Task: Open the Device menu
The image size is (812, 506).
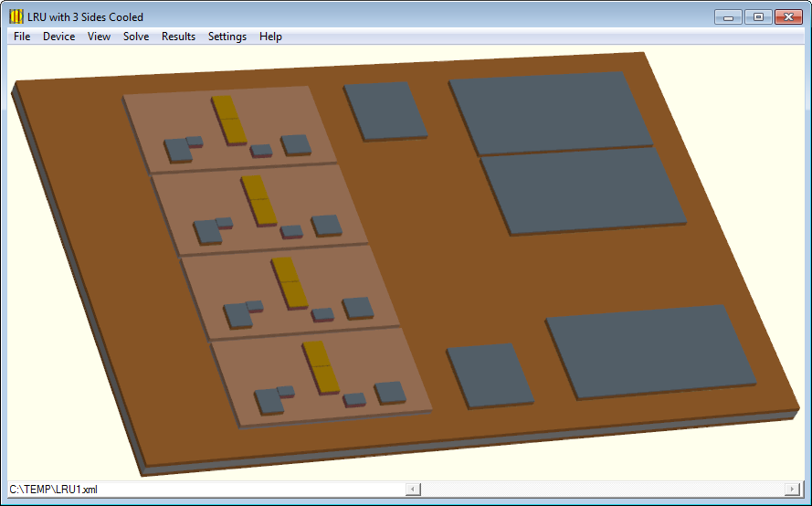Action: click(x=59, y=37)
